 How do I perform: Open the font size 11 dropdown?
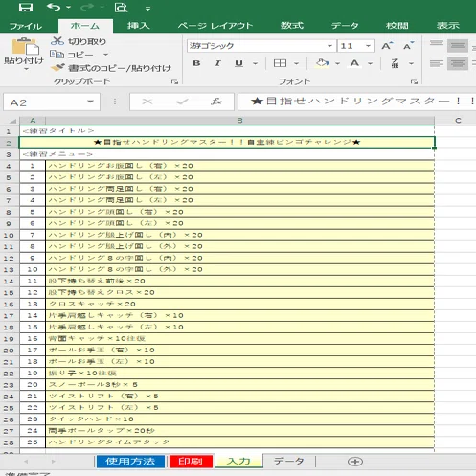point(368,46)
